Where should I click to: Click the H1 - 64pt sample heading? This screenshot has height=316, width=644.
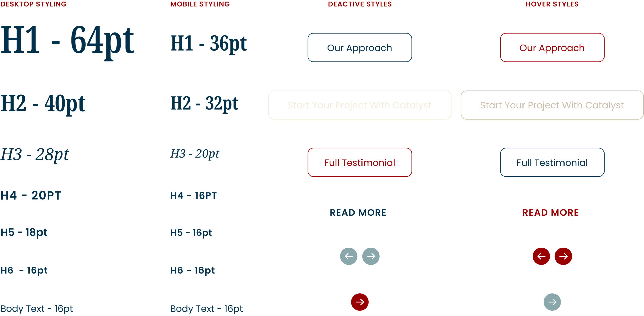pyautogui.click(x=67, y=40)
